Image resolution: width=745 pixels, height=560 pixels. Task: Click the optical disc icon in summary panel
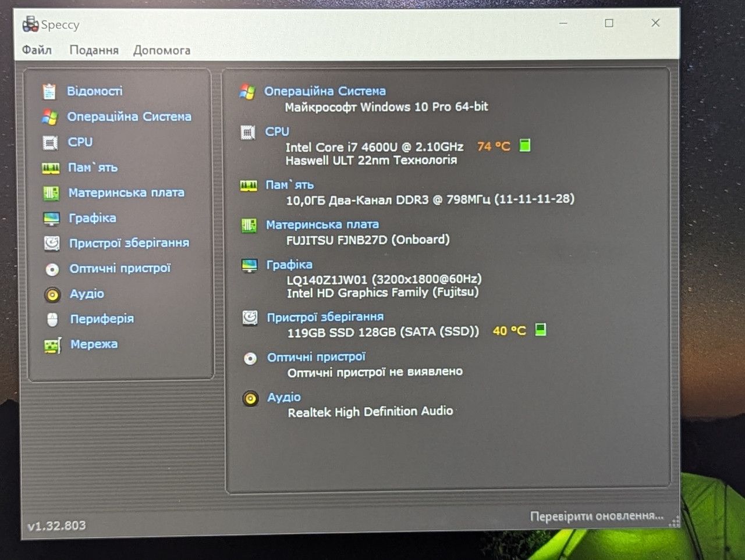tap(250, 358)
